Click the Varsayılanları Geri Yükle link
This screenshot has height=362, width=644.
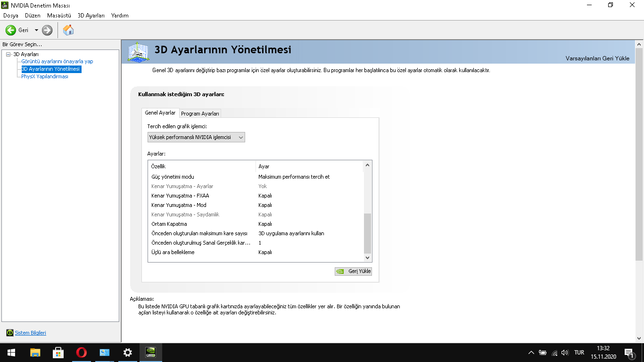[597, 58]
